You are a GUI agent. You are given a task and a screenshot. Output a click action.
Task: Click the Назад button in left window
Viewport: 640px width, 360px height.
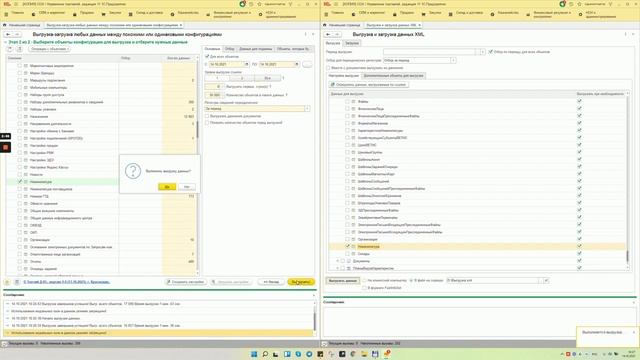(x=271, y=282)
